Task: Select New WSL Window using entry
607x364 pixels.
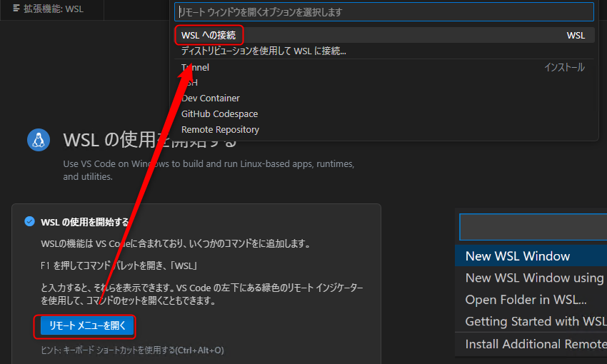Action: click(531, 278)
